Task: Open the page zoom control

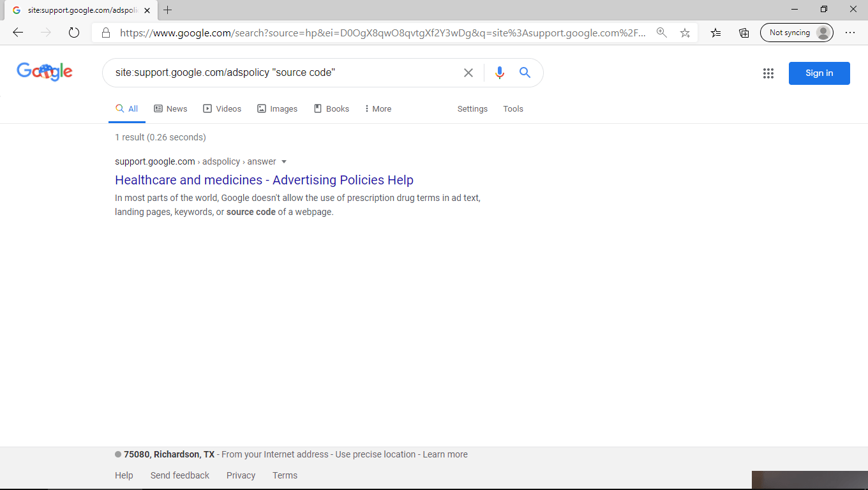Action: point(662,33)
